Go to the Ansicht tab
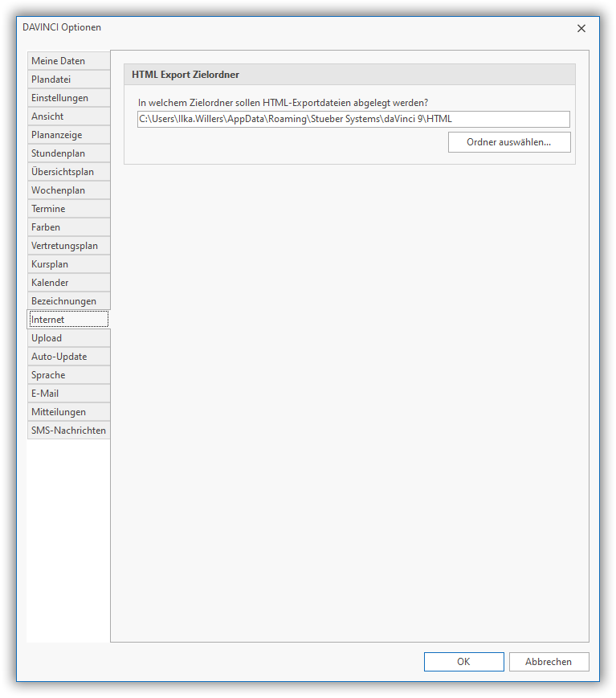The image size is (616, 698). click(68, 116)
